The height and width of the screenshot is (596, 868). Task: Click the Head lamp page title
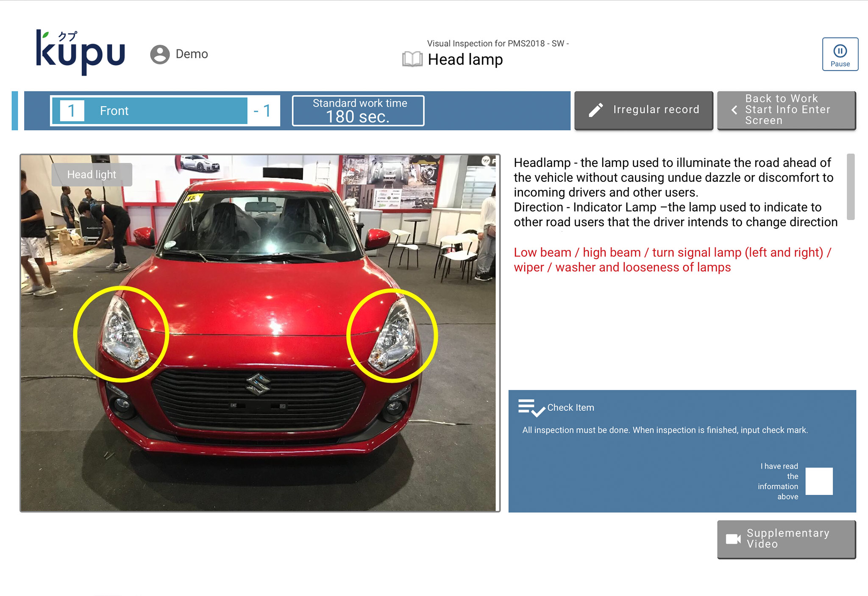(x=465, y=60)
